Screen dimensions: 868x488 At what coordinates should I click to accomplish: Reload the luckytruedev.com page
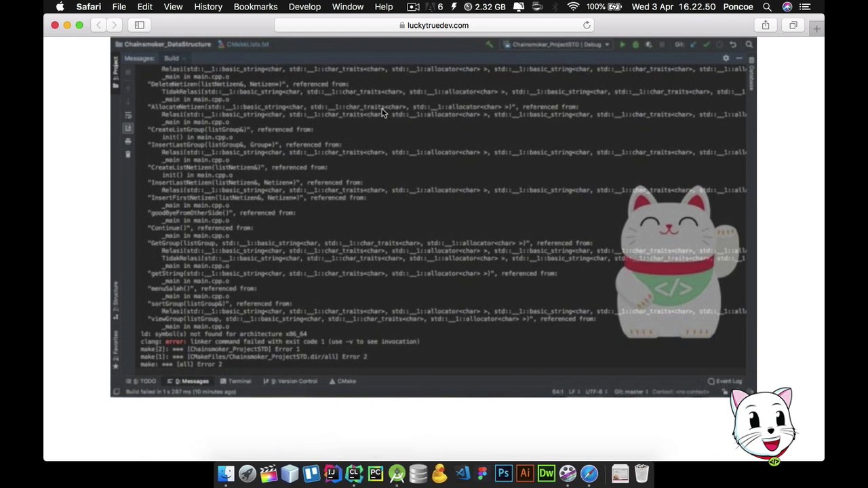click(x=587, y=25)
